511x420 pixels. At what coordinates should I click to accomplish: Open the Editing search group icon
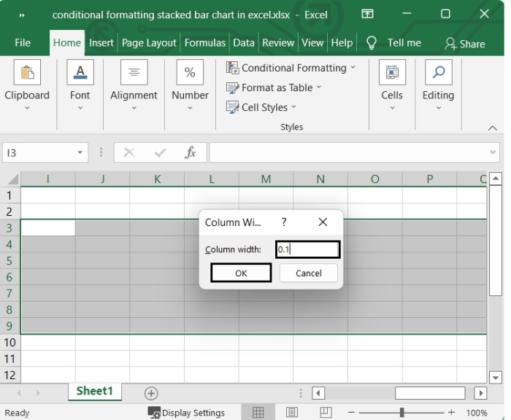click(x=439, y=72)
